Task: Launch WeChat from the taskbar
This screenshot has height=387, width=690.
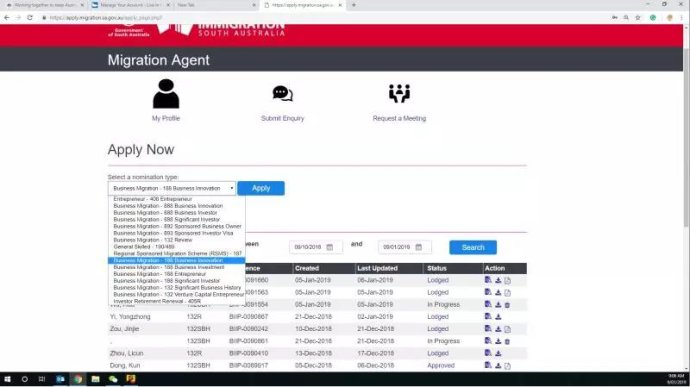Action: click(x=113, y=379)
